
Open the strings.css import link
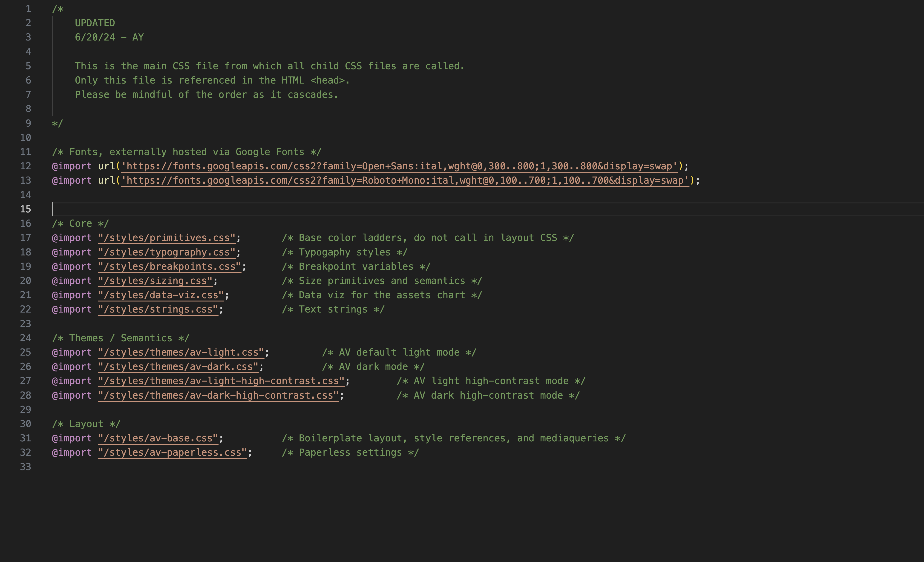pos(158,310)
